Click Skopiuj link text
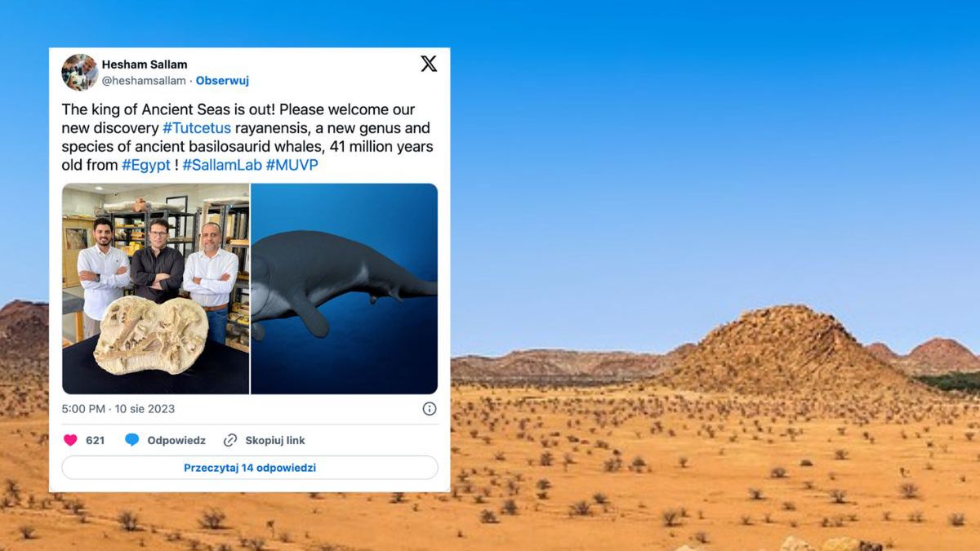The width and height of the screenshot is (980, 551). [x=275, y=440]
